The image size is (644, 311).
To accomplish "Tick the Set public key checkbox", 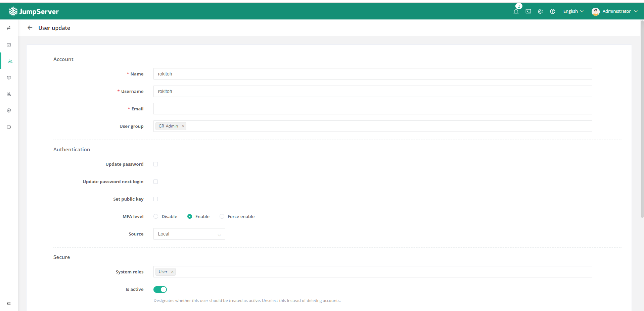I will 155,199.
